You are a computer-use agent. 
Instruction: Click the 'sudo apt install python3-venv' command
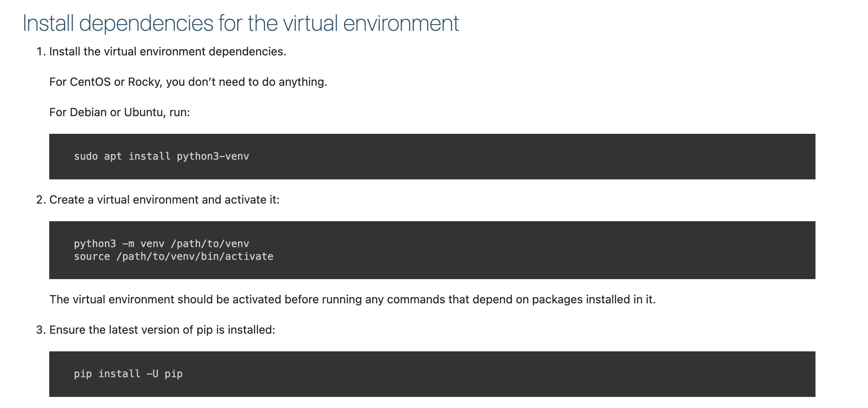tap(161, 156)
